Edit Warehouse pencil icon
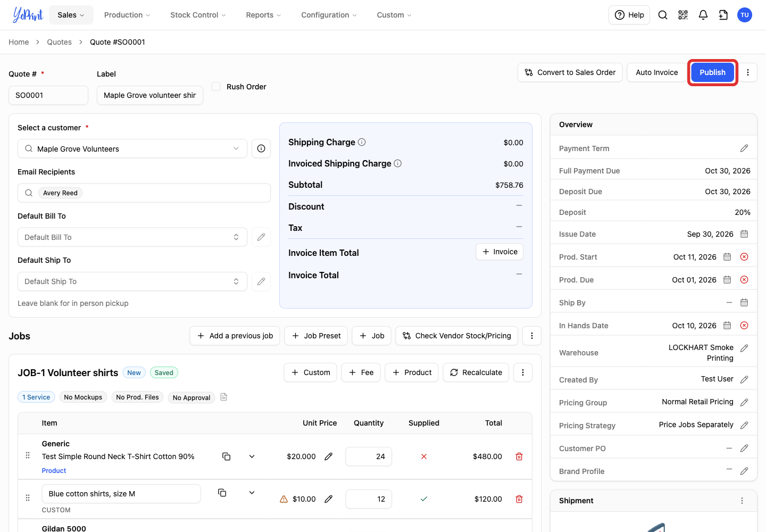 [744, 348]
